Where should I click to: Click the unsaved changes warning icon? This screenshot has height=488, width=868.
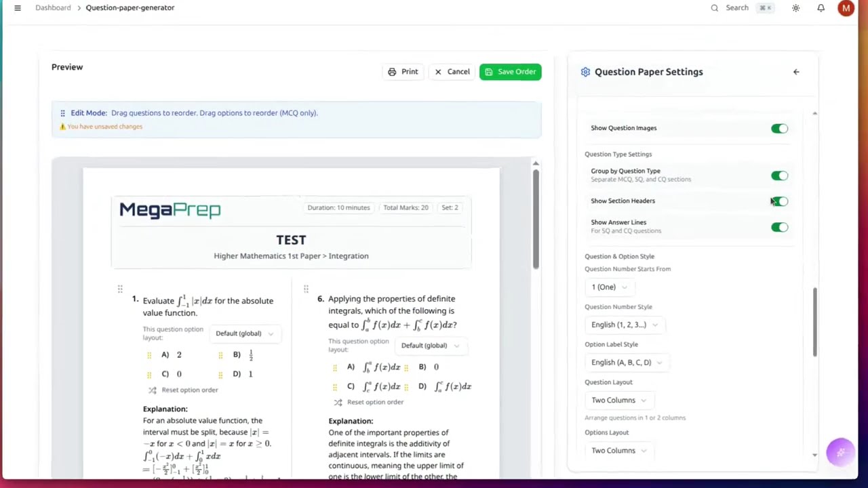pyautogui.click(x=62, y=127)
